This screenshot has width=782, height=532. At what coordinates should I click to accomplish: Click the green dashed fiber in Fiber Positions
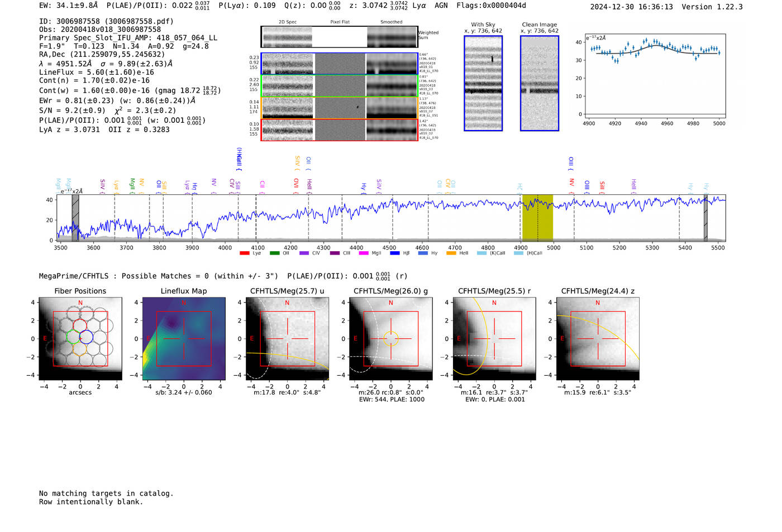73,337
